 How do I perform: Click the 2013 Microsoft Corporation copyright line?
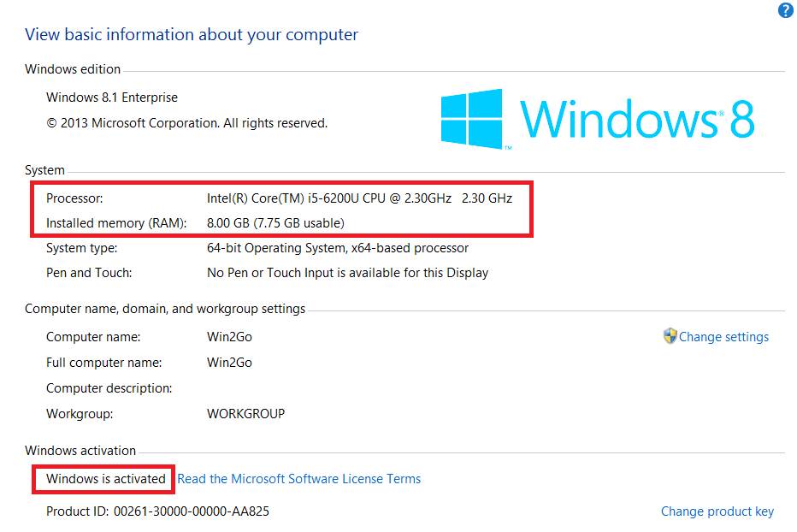(187, 123)
